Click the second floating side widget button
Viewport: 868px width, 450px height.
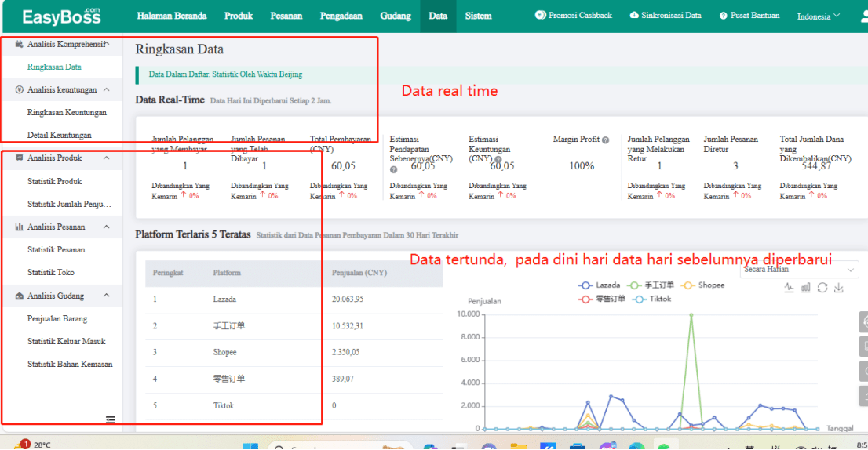coord(864,347)
